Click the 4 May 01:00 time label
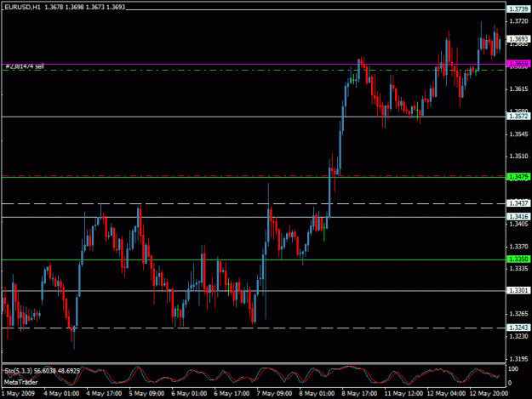This screenshot has height=399, width=532. pos(61,394)
